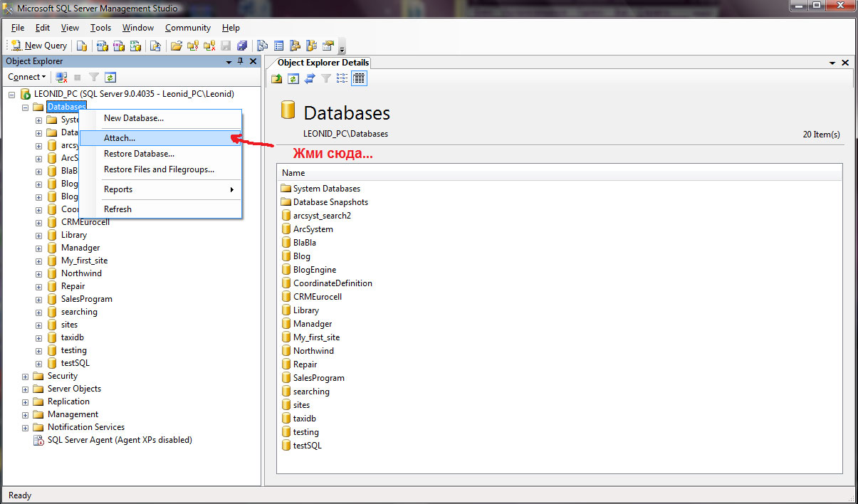
Task: Open the Connect dropdown in Object Explorer
Action: pos(26,77)
